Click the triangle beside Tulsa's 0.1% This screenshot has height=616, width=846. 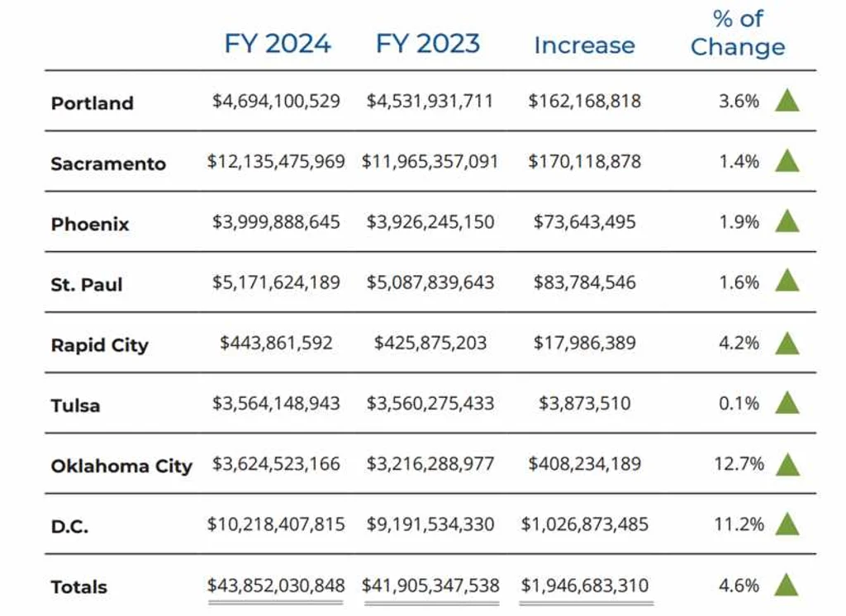[x=787, y=404]
